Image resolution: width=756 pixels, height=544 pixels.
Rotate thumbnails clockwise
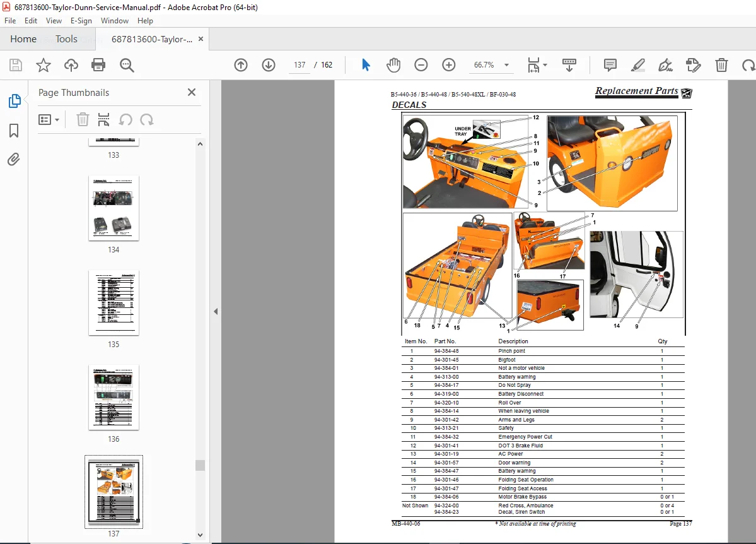pyautogui.click(x=146, y=119)
